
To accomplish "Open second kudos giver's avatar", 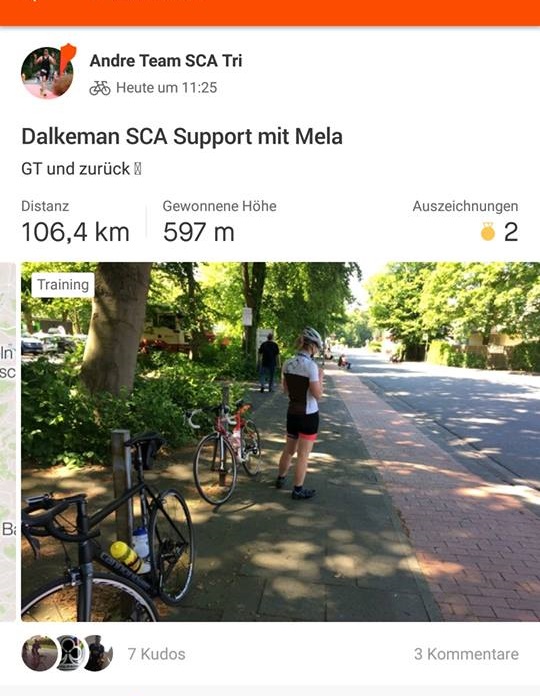I will tap(70, 653).
